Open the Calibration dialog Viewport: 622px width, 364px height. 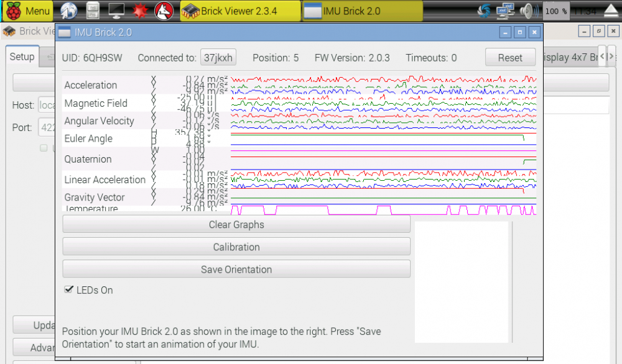click(x=236, y=246)
